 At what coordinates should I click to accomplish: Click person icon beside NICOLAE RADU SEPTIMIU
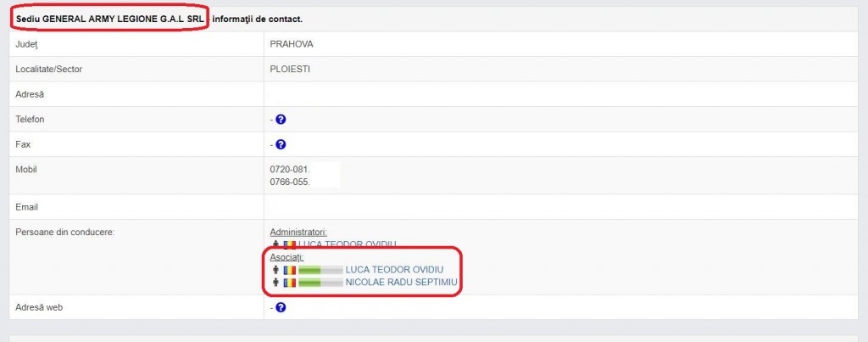tap(276, 283)
